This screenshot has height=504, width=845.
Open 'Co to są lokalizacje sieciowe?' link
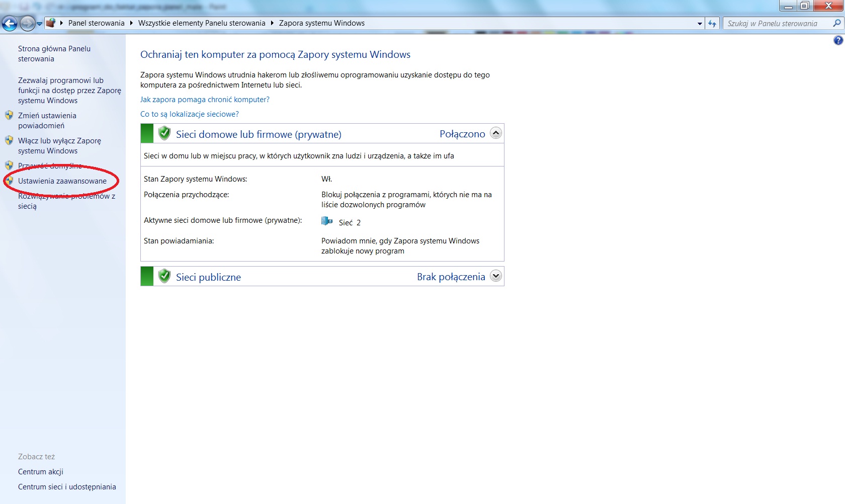click(x=190, y=114)
